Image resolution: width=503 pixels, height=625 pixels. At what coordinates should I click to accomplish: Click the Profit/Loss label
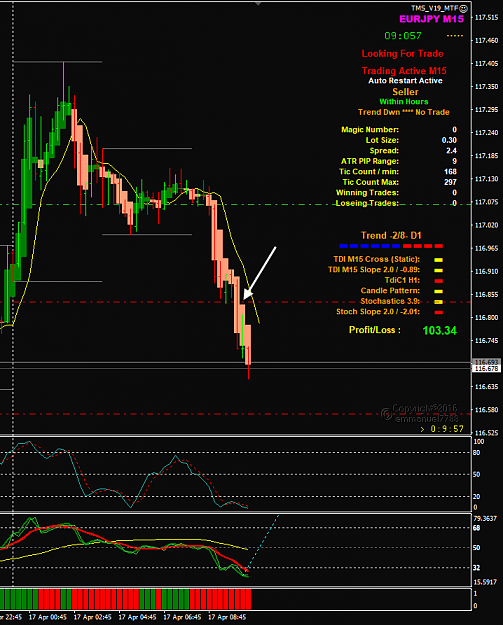coord(375,330)
